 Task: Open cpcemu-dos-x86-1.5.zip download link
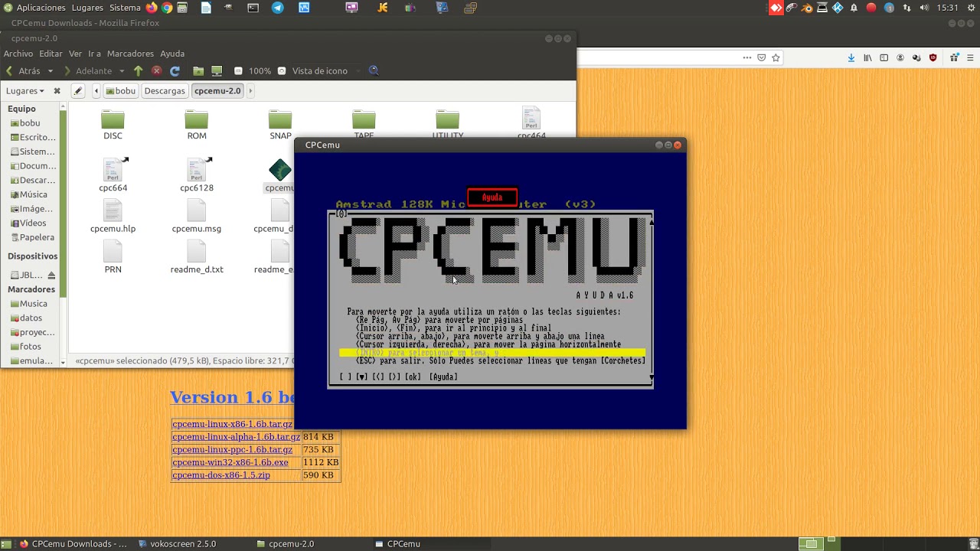click(x=221, y=475)
